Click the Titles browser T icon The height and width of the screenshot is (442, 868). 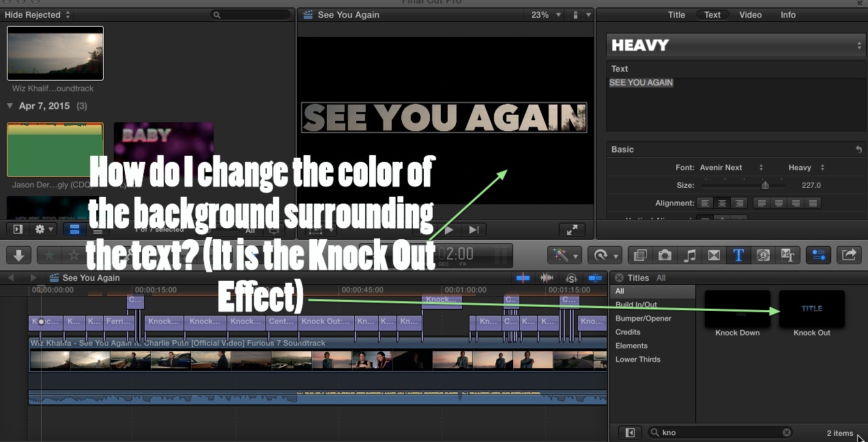(738, 255)
